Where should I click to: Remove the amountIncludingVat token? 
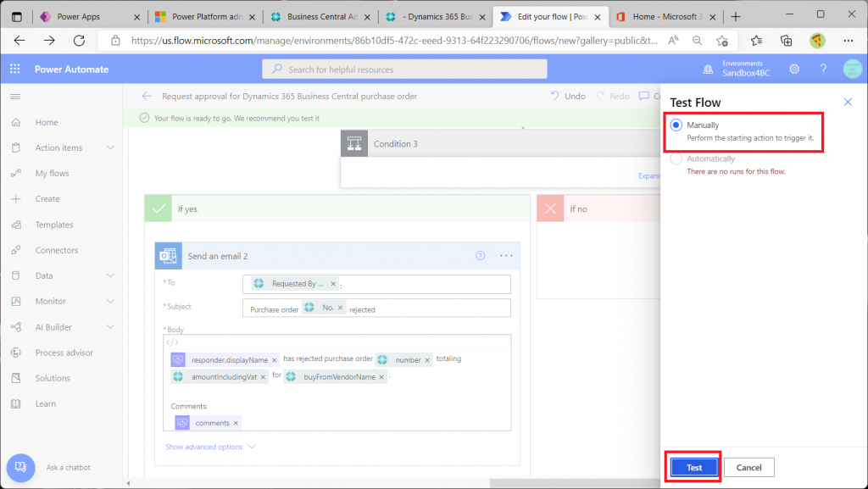tap(263, 377)
